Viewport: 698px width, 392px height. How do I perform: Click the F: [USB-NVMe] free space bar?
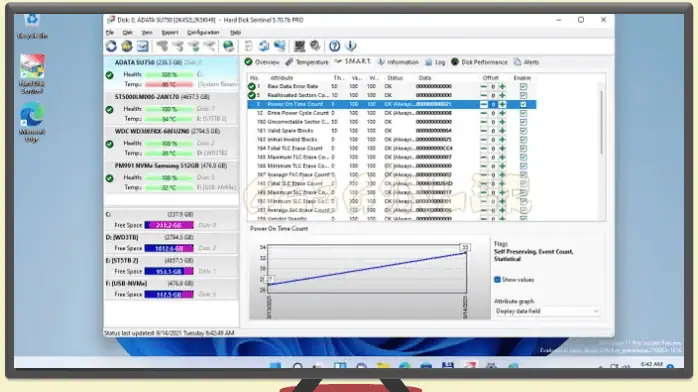[169, 294]
